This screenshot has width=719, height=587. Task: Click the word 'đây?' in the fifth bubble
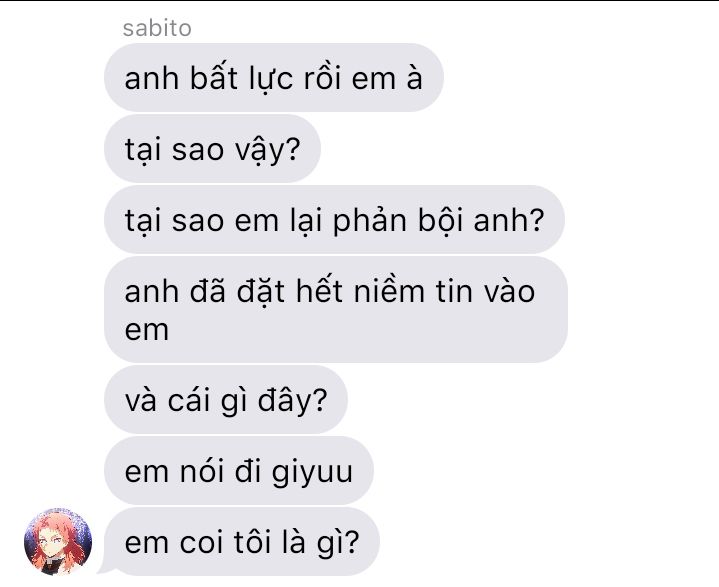coord(292,401)
